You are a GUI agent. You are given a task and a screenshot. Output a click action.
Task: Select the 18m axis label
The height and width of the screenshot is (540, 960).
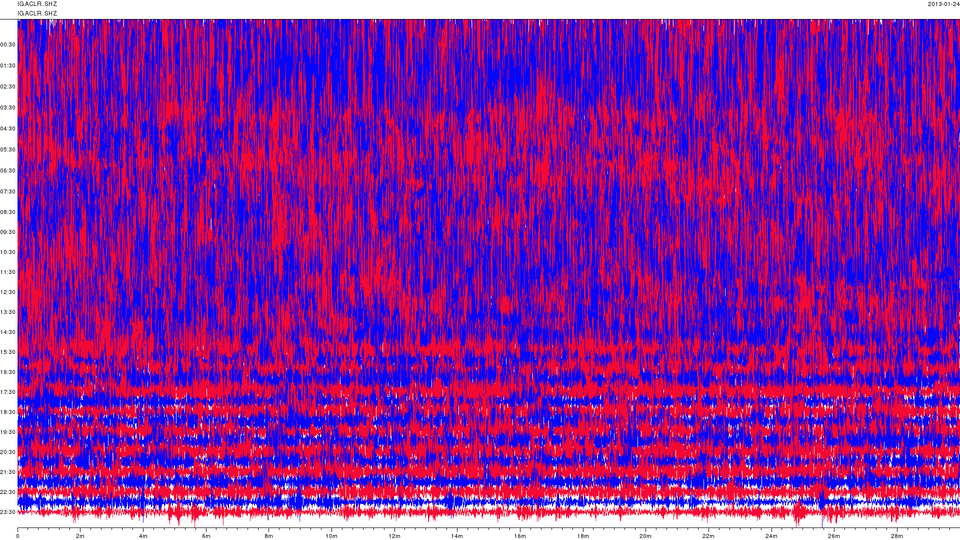point(582,536)
